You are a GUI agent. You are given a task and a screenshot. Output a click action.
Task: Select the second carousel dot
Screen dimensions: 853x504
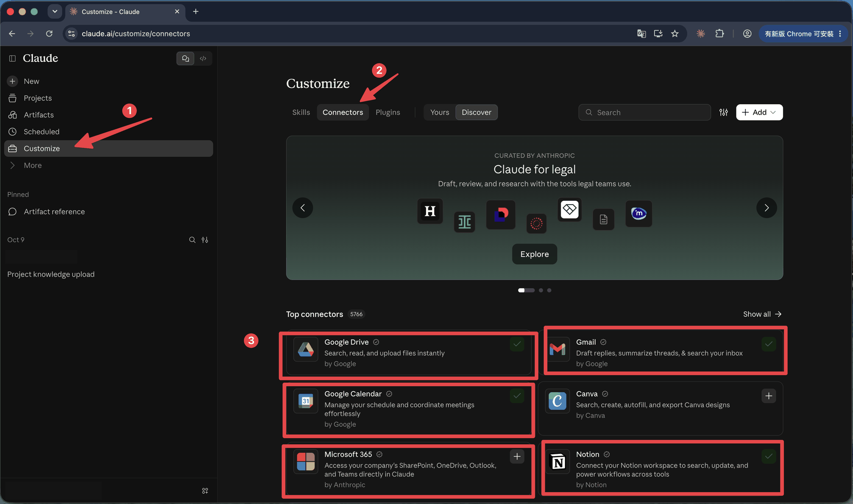click(x=541, y=290)
